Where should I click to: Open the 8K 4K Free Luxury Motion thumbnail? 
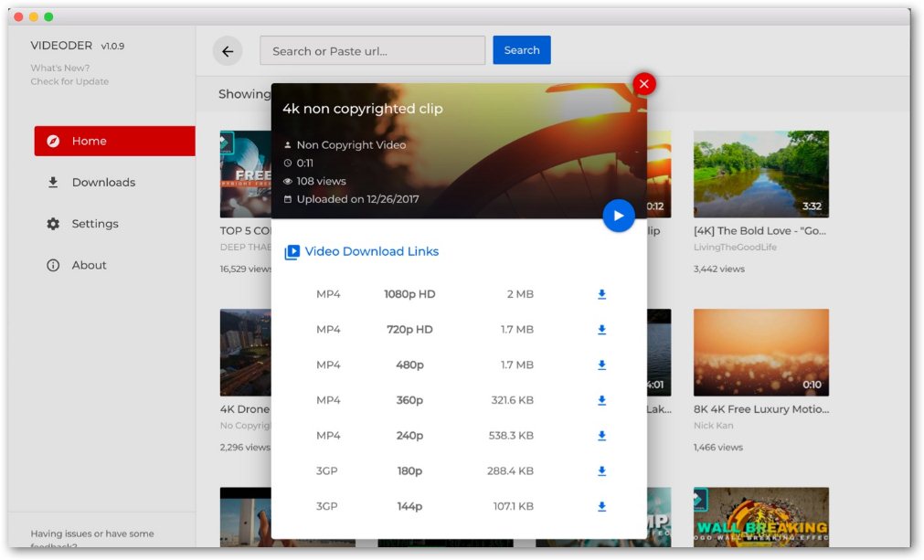tap(760, 352)
